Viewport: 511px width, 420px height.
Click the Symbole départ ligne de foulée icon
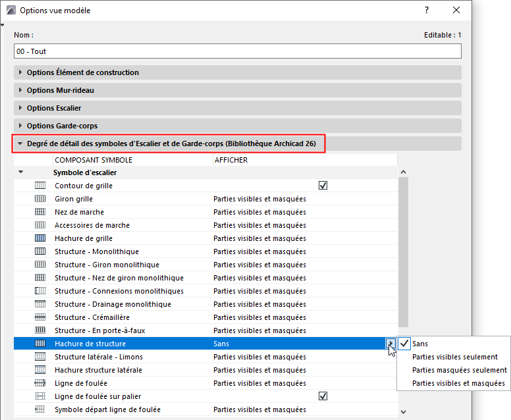[x=40, y=409]
